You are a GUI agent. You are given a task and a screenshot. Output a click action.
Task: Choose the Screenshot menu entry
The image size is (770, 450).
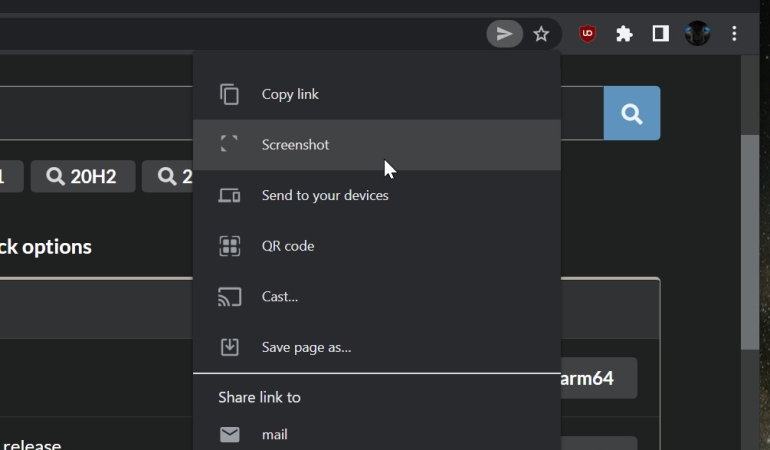click(377, 145)
